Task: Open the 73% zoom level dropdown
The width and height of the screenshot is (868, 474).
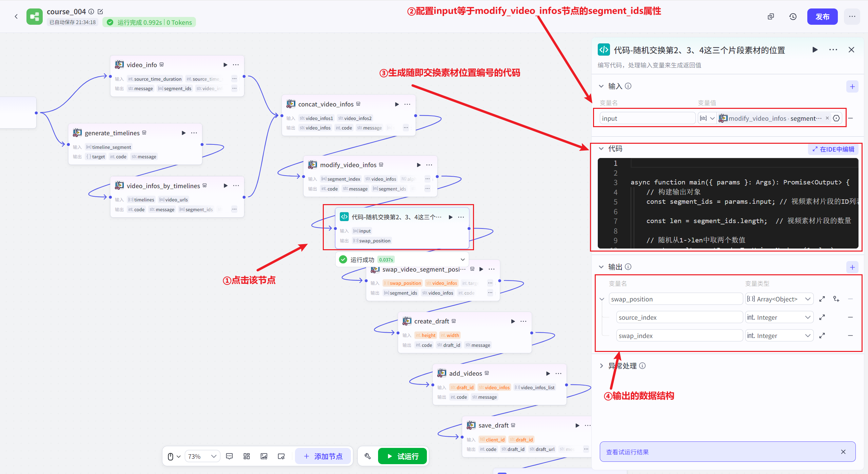Action: (x=202, y=456)
